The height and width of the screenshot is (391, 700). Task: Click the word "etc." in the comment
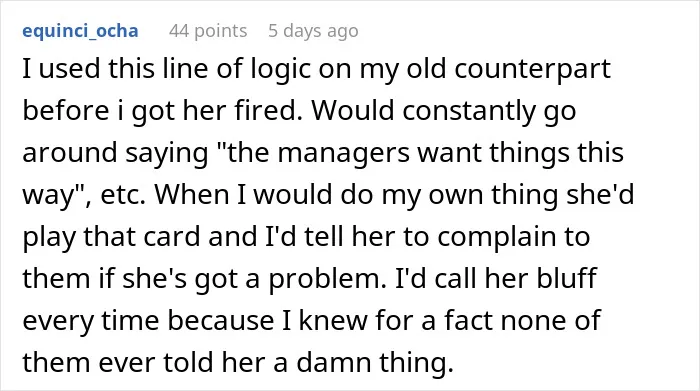(x=123, y=195)
